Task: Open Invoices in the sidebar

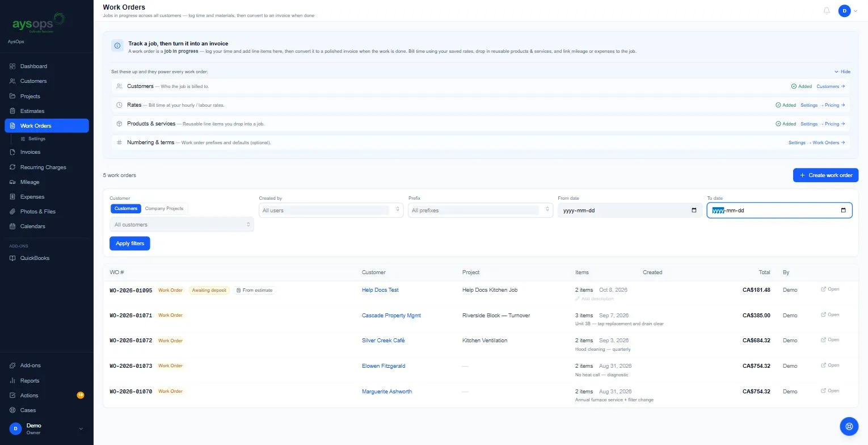Action: pyautogui.click(x=47, y=152)
